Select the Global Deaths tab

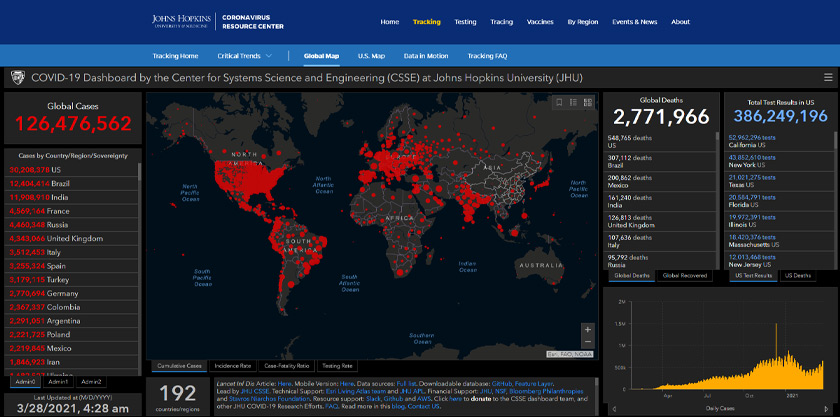coord(632,275)
